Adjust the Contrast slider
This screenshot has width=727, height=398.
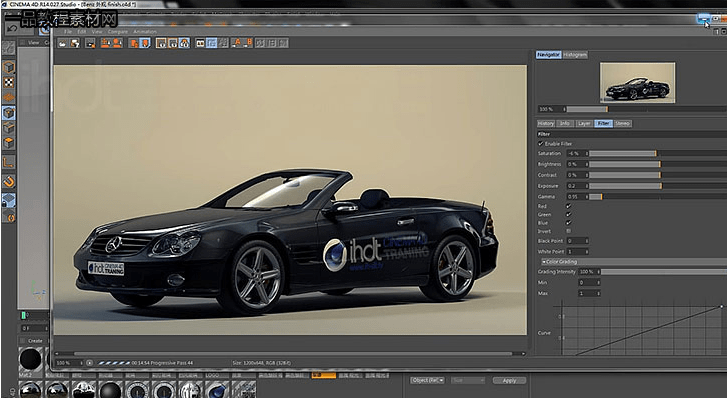click(657, 175)
